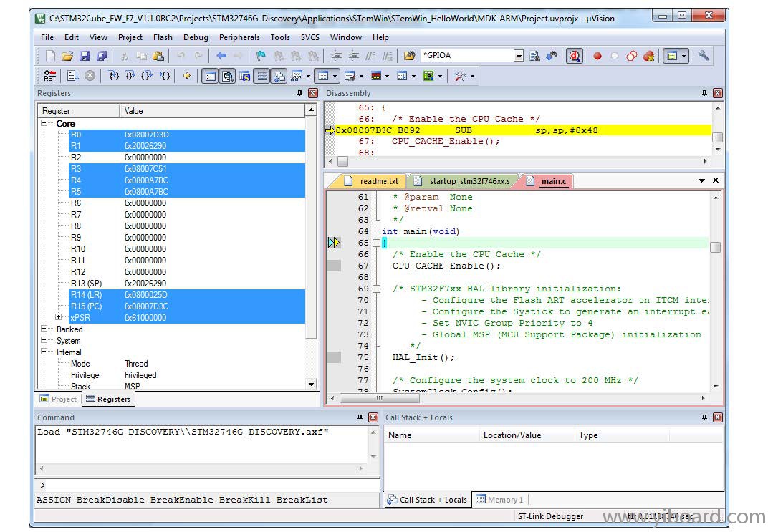Collapse the Core registers tree
Image resolution: width=768 pixels, height=532 pixels.
coord(44,124)
